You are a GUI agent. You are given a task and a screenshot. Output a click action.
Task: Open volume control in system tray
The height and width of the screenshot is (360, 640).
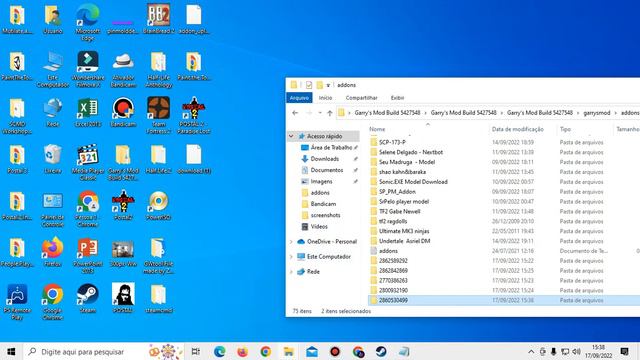click(576, 351)
